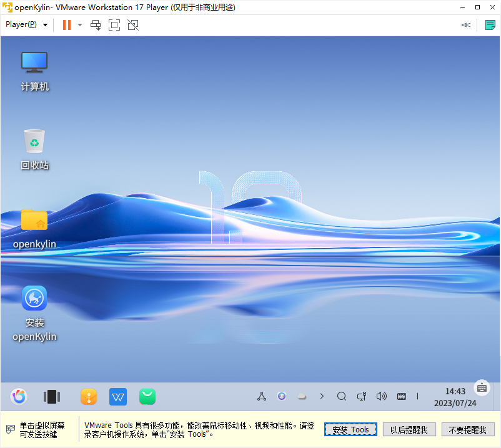Screen dimensions: 501x448
Task: Click the 安装 Tools button
Action: (350, 429)
